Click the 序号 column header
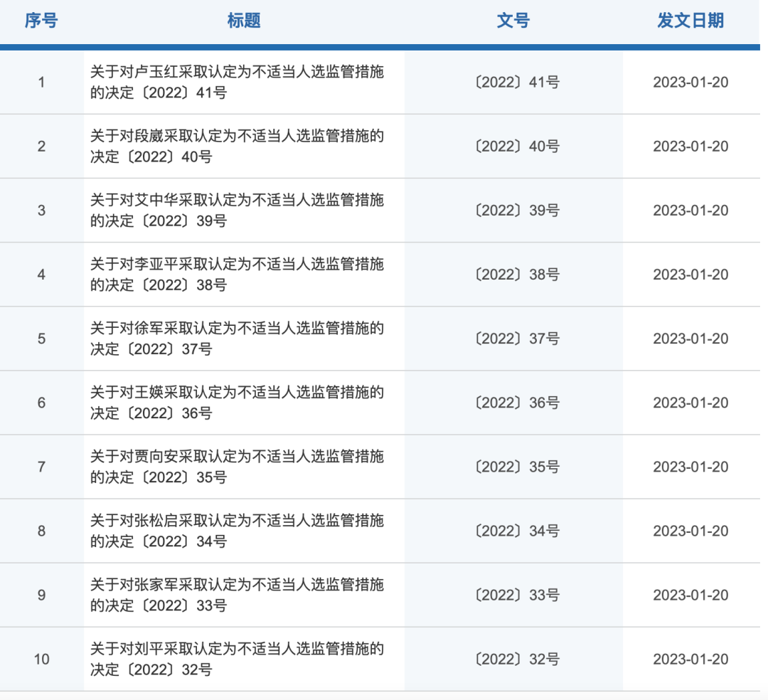The height and width of the screenshot is (700, 768). coord(41,21)
